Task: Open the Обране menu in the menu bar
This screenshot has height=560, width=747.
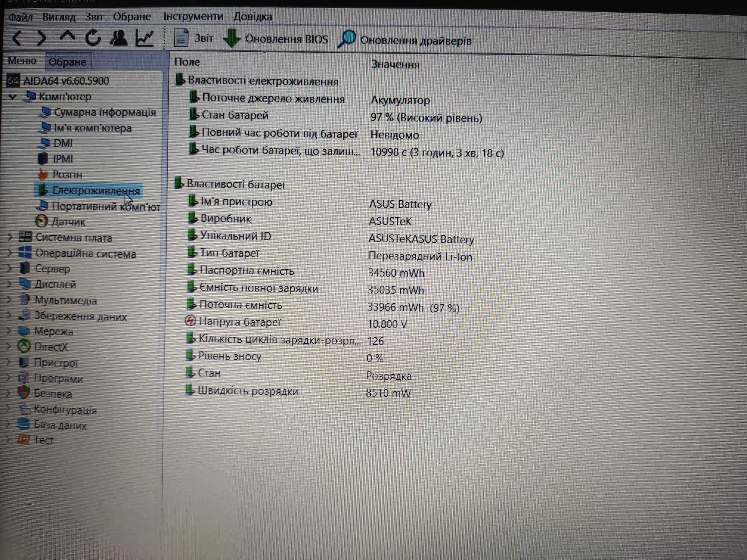Action: (x=132, y=17)
